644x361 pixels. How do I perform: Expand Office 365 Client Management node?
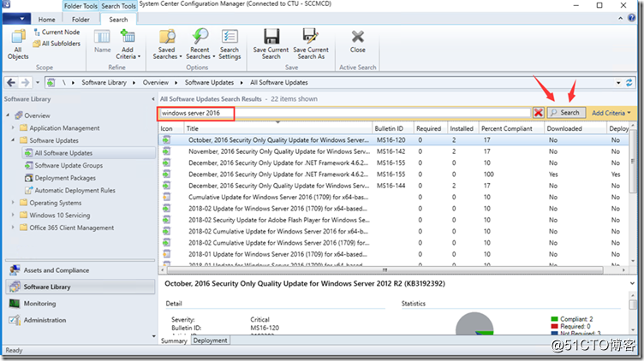13,228
